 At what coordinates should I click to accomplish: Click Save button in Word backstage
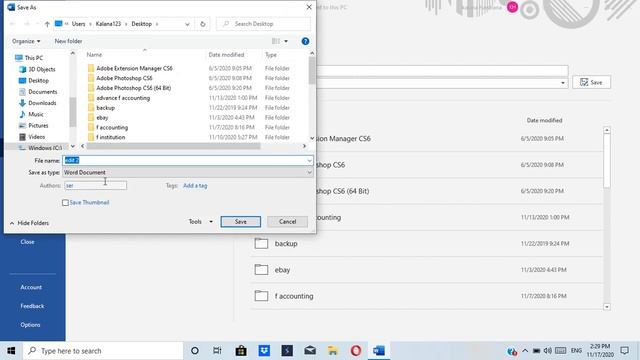coord(591,82)
